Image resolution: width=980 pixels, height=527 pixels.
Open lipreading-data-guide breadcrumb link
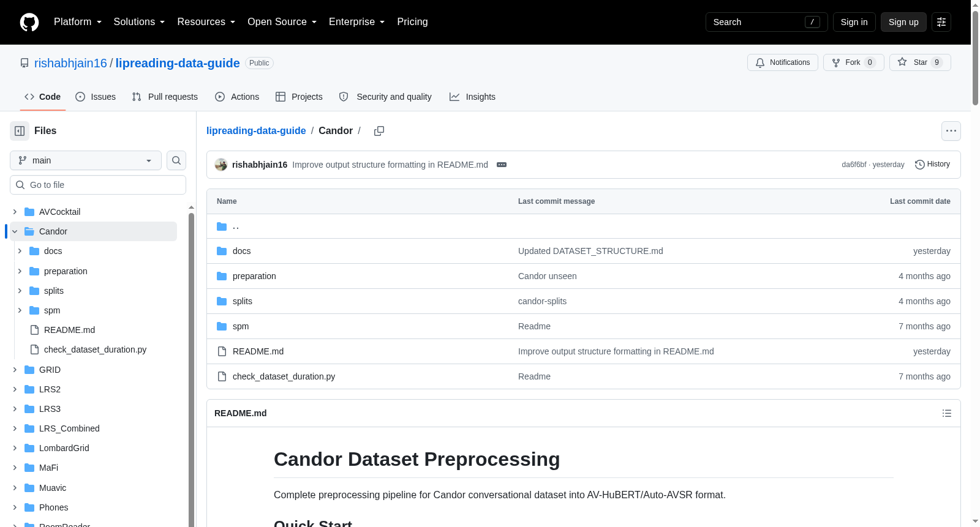pyautogui.click(x=256, y=131)
